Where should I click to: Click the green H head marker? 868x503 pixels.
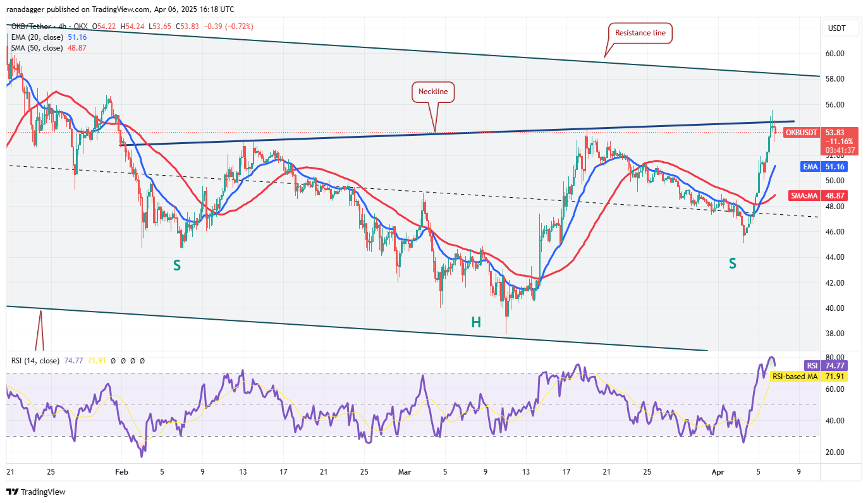475,322
